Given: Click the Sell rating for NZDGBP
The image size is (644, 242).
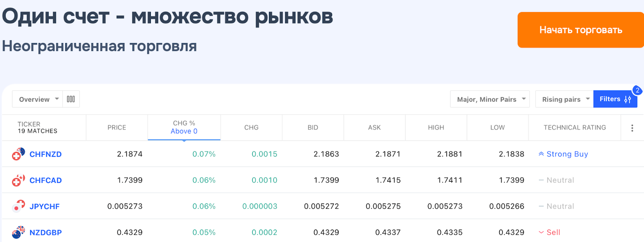Looking at the screenshot, I should coord(549,232).
